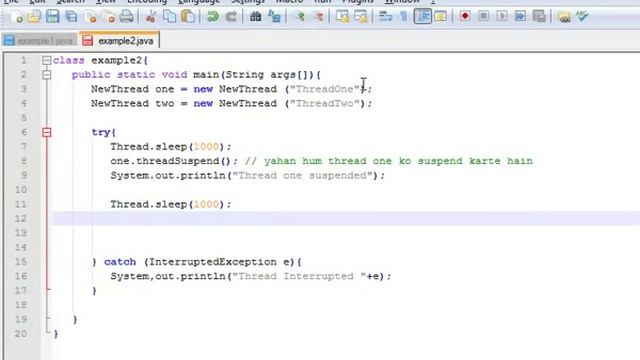Click the Save recorded macro icon

tap(539, 17)
